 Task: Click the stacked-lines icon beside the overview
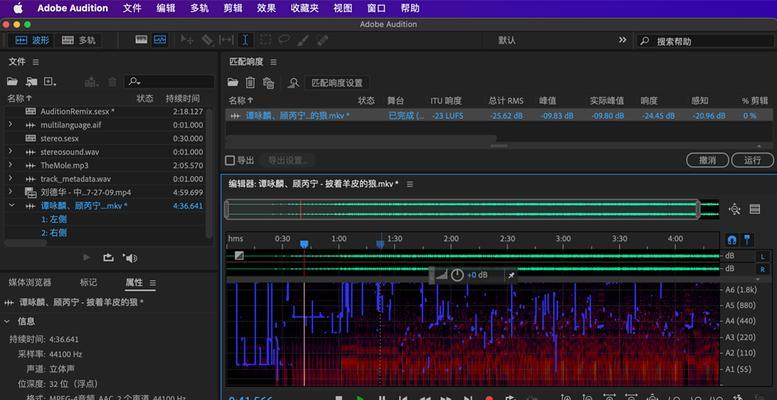coord(755,209)
